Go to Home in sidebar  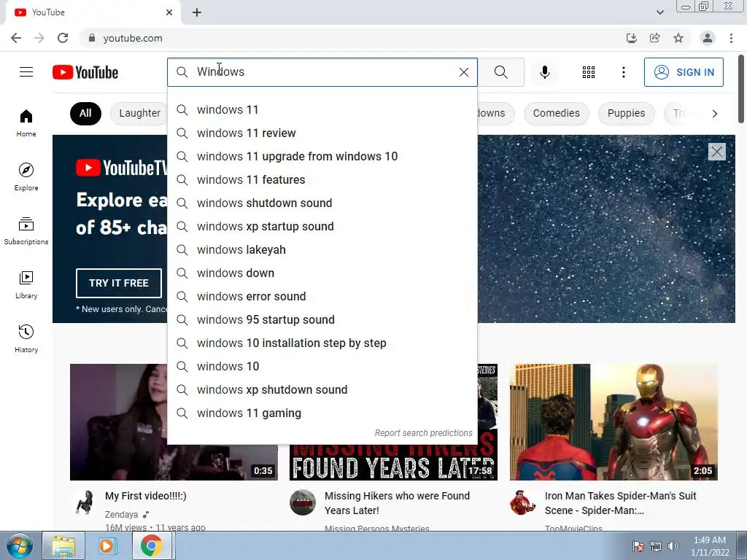26,123
